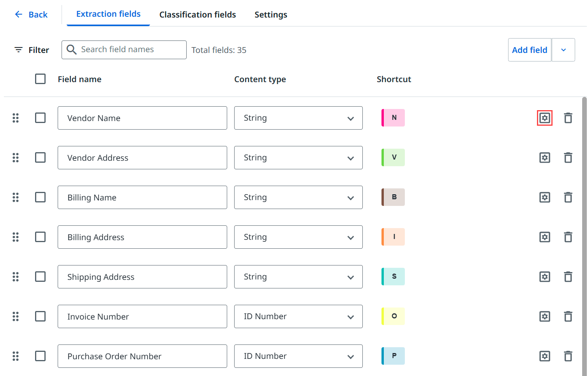Open the Settings tab

[x=271, y=15]
